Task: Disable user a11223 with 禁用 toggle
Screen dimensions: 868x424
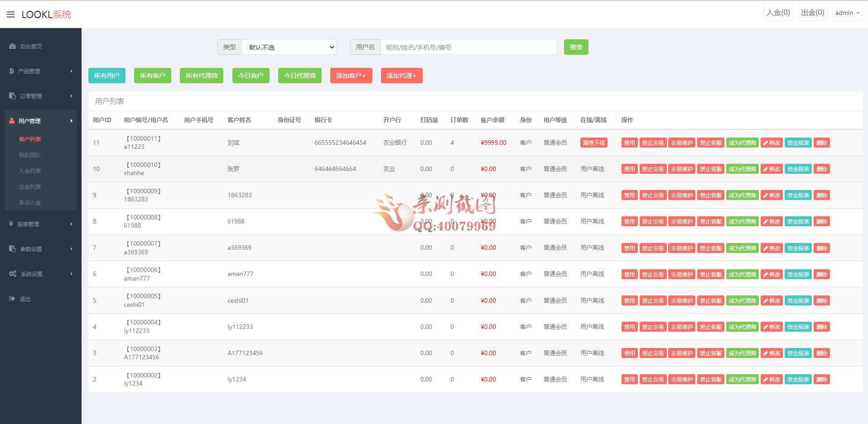Action: pos(629,142)
